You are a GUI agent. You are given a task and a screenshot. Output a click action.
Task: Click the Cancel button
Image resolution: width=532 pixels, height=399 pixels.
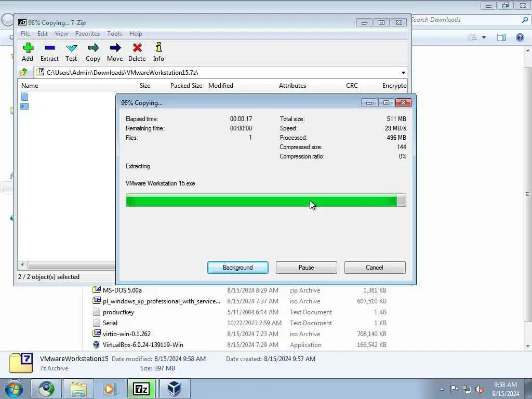[x=375, y=268]
